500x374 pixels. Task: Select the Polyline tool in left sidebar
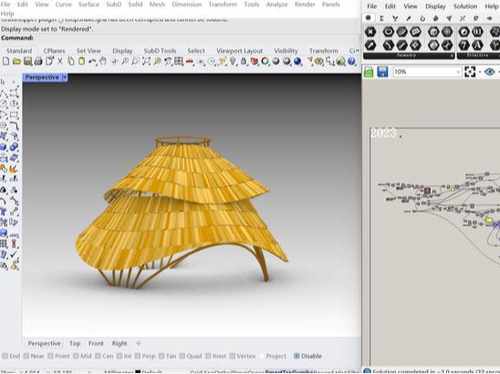[4, 94]
